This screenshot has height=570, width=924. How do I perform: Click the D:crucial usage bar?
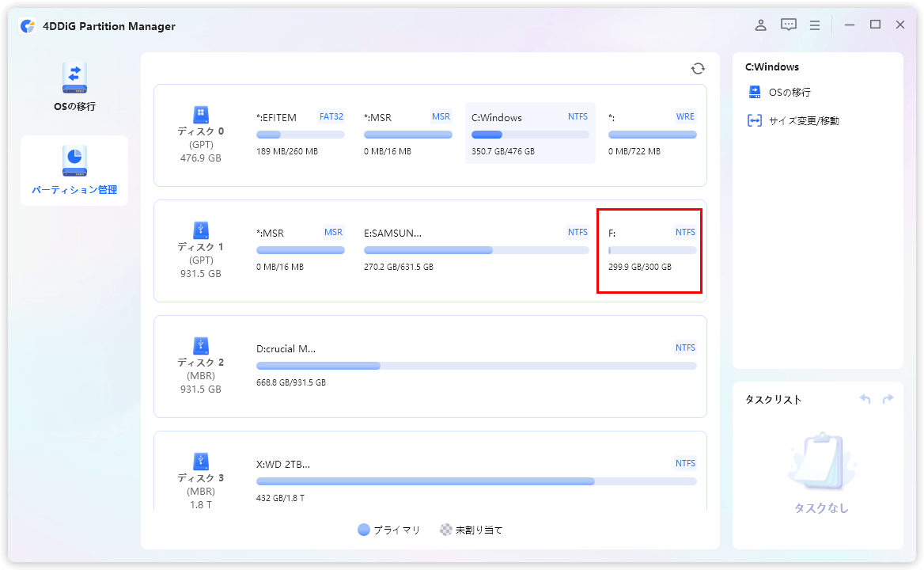(476, 366)
